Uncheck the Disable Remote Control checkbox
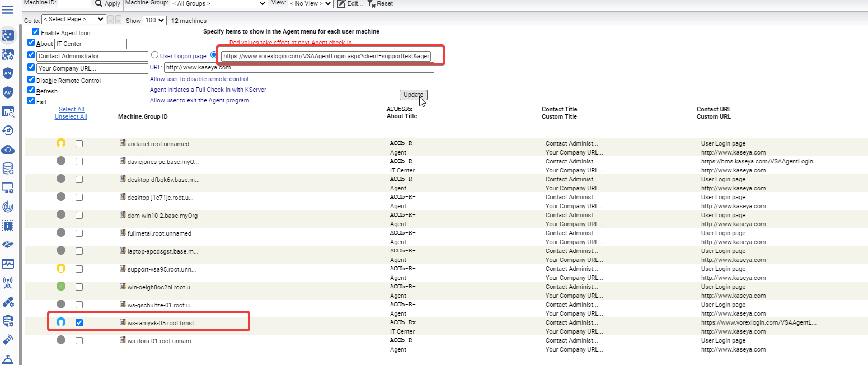Viewport: 868px width, 365px height. coord(31,79)
